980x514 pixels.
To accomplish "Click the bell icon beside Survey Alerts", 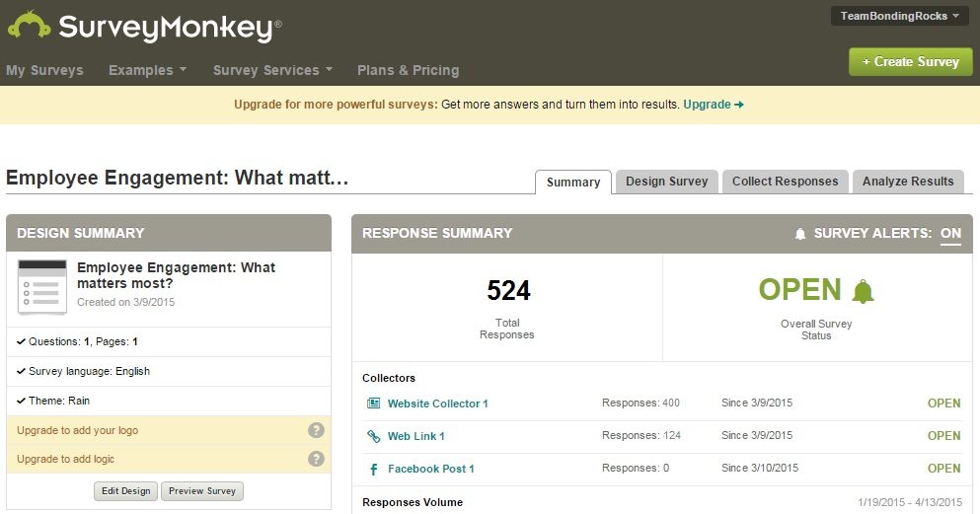I will [x=800, y=234].
